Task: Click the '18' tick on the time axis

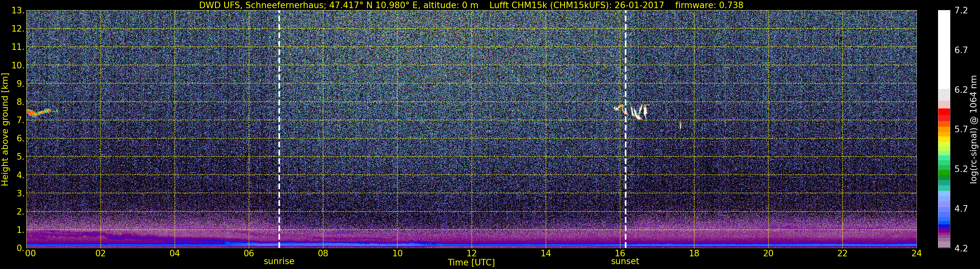Action: click(694, 253)
